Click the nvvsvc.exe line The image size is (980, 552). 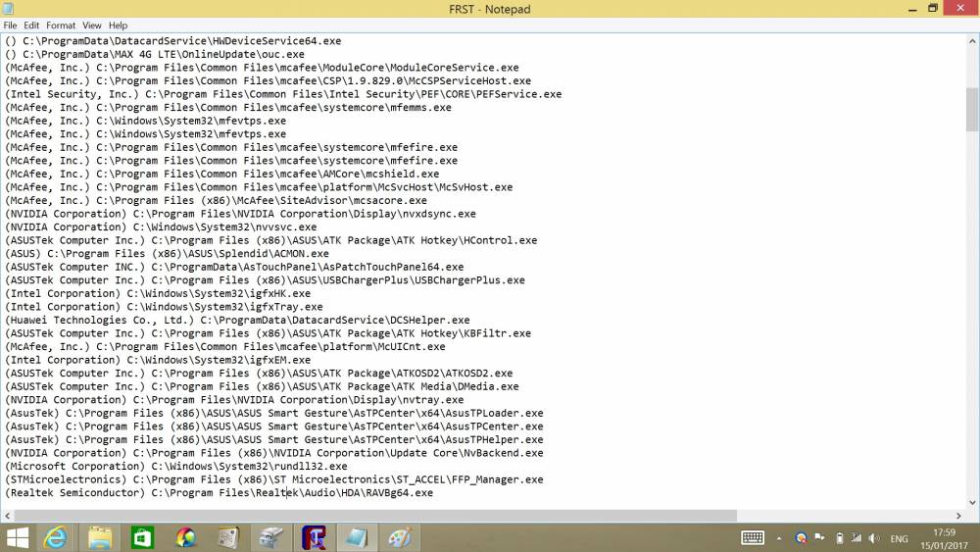click(x=161, y=226)
